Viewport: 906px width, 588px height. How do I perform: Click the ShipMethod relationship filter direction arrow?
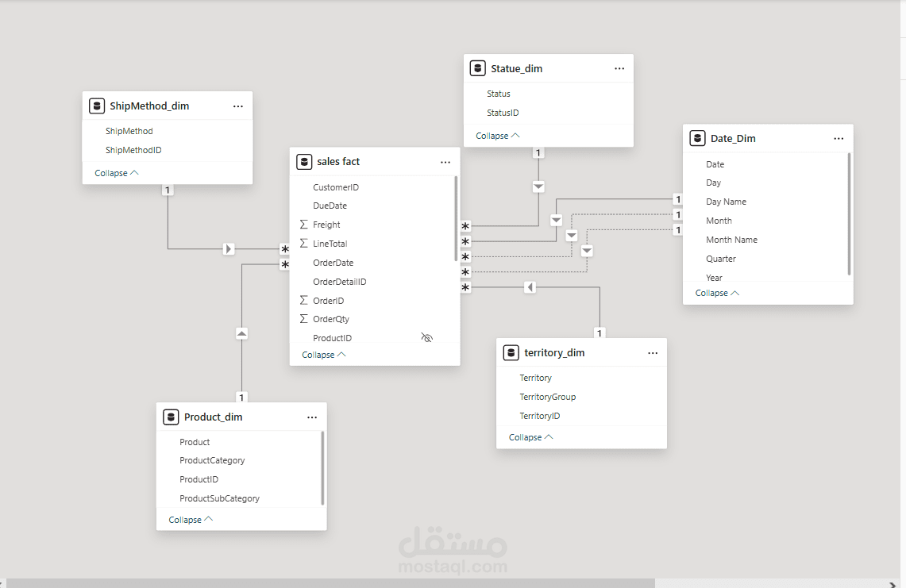[229, 249]
